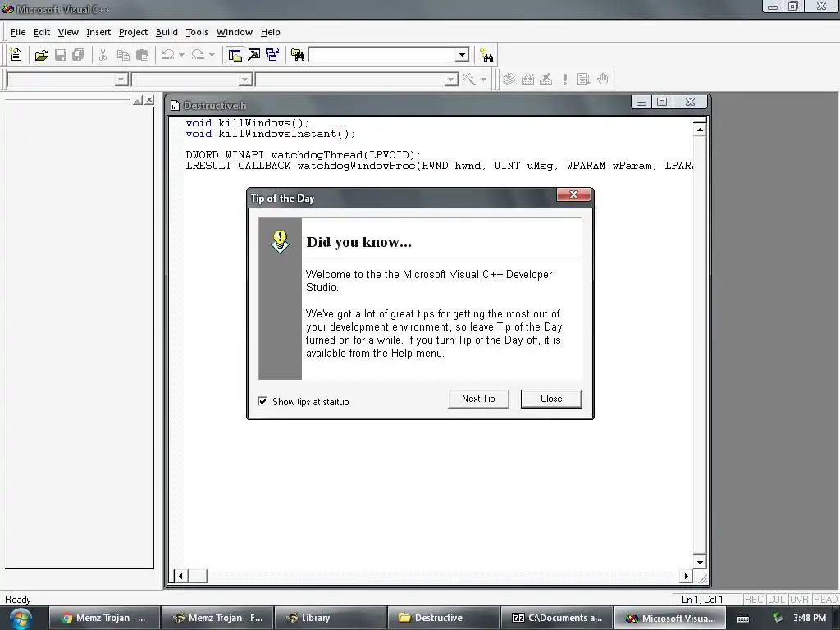Click the 'DWORD WINAPI watchdogThread' code line

point(304,155)
